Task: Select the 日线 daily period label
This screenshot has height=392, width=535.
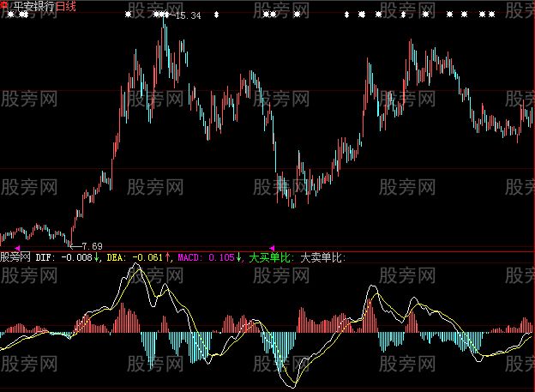Action: [x=65, y=6]
